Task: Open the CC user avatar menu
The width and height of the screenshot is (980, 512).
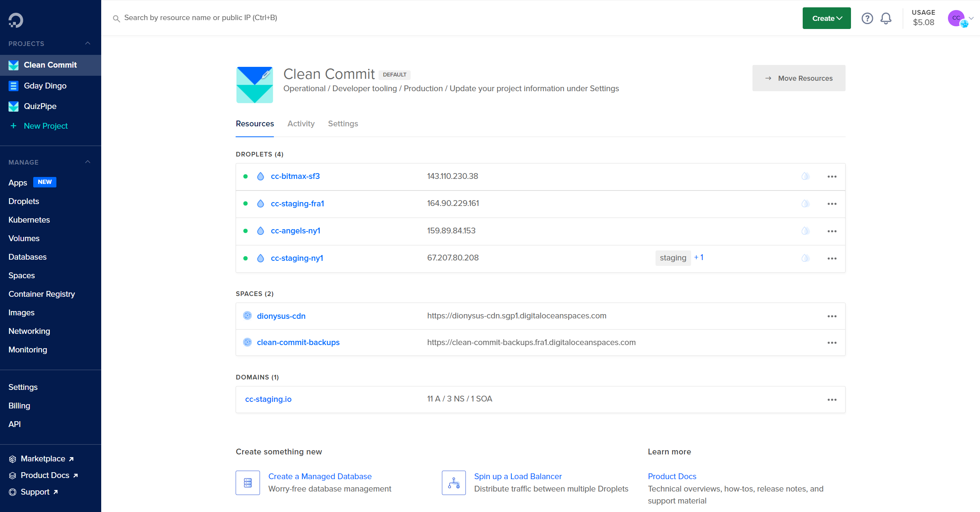Action: click(x=956, y=18)
